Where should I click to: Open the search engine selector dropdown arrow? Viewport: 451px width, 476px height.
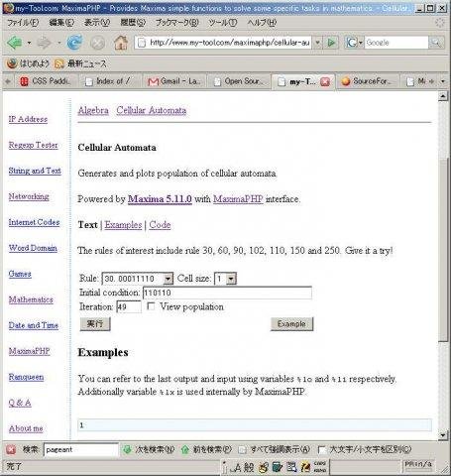coord(361,43)
